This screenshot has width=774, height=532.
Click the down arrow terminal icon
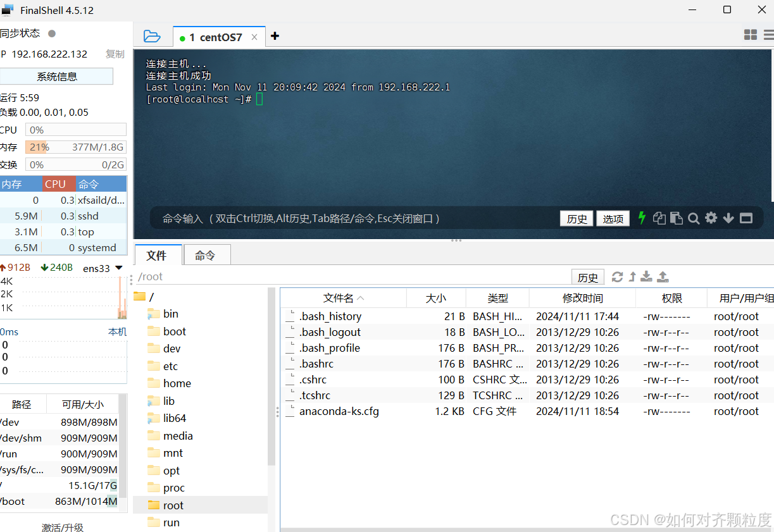728,218
